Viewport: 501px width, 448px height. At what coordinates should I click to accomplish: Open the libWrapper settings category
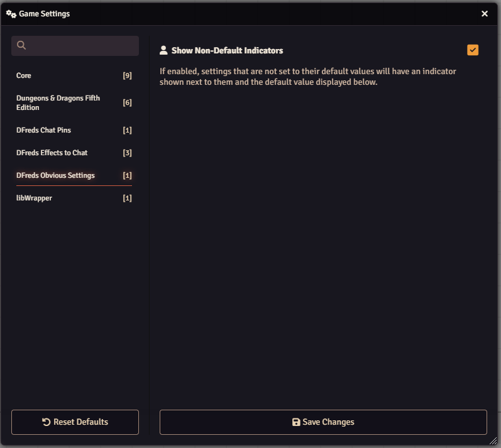(34, 198)
